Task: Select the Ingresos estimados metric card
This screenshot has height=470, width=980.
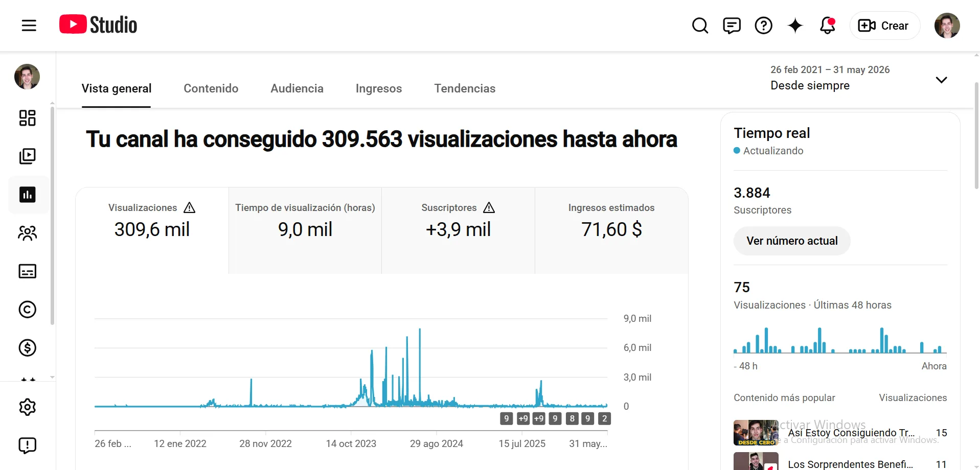Action: (611, 230)
